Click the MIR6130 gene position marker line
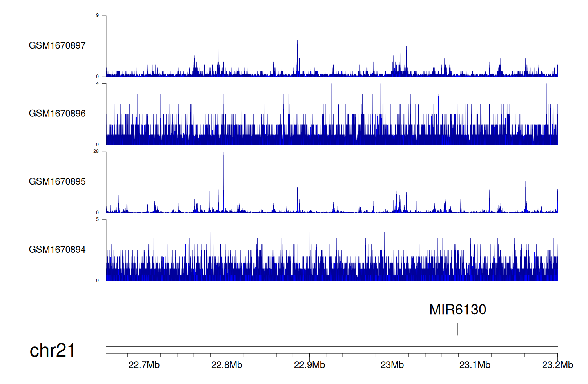The height and width of the screenshot is (384, 588). (457, 329)
